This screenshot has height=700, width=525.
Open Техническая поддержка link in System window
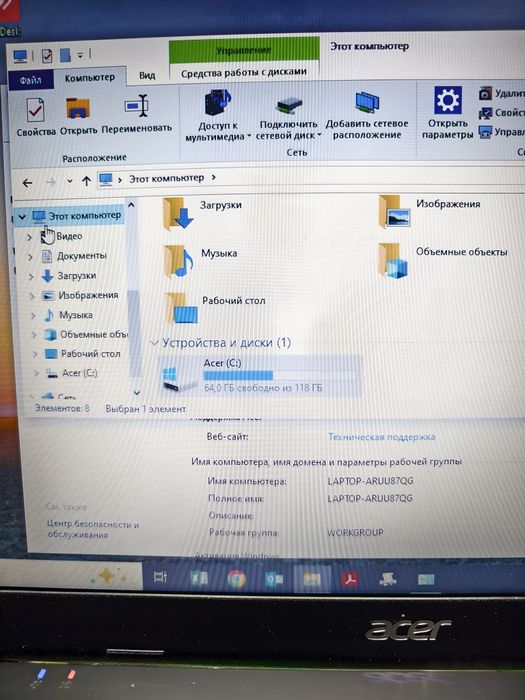point(381,437)
